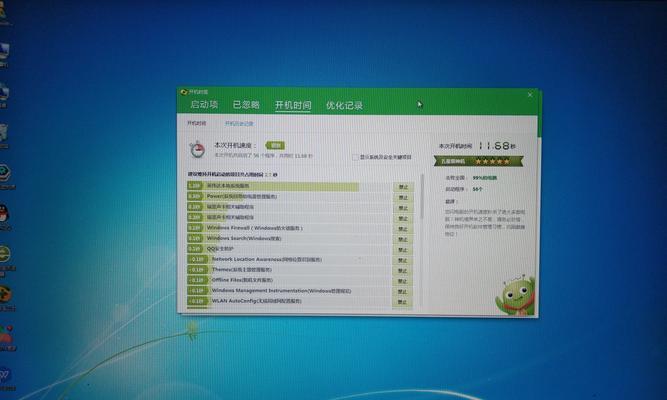This screenshot has height=400, width=667.
Task: Select the Windows Search item text
Action: (x=244, y=238)
